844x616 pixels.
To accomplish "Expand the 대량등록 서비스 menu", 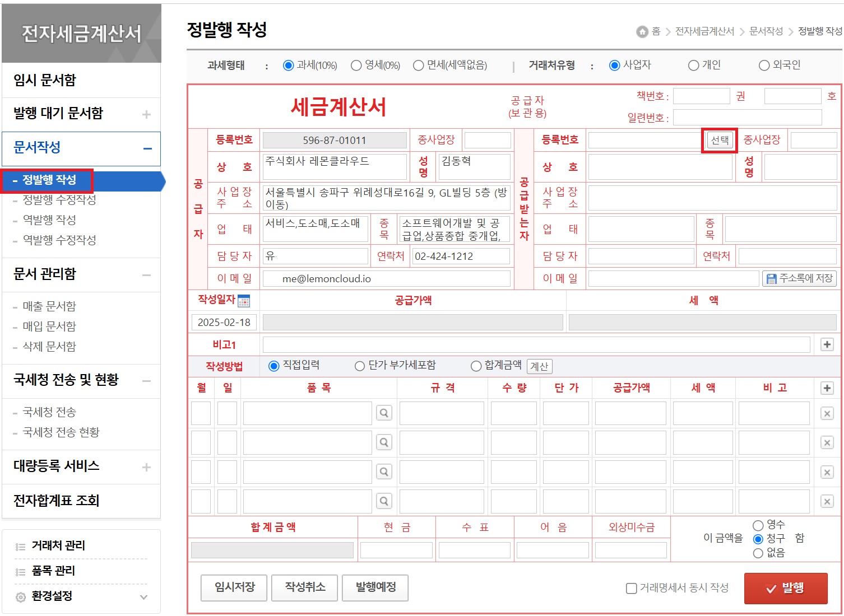I will pos(146,467).
